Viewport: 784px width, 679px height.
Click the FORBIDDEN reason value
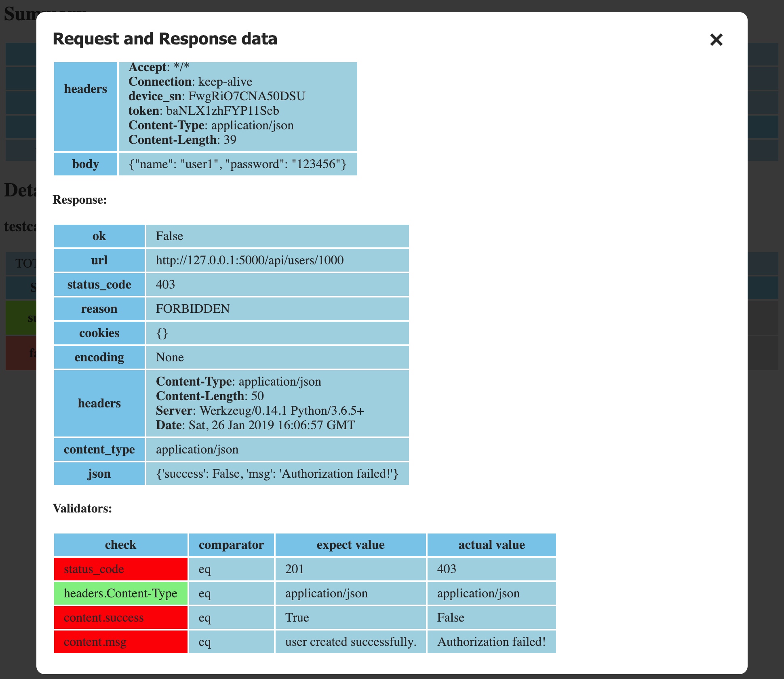point(193,309)
